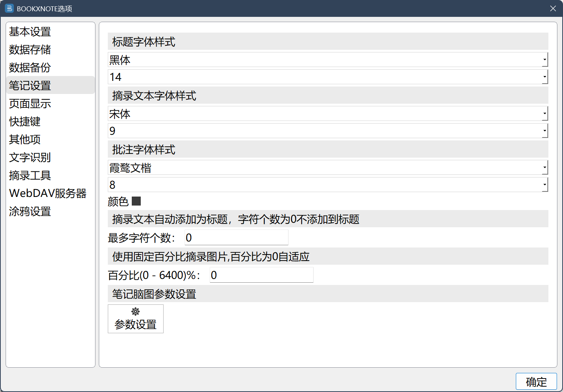Open the 数据备份 settings page

[30, 68]
